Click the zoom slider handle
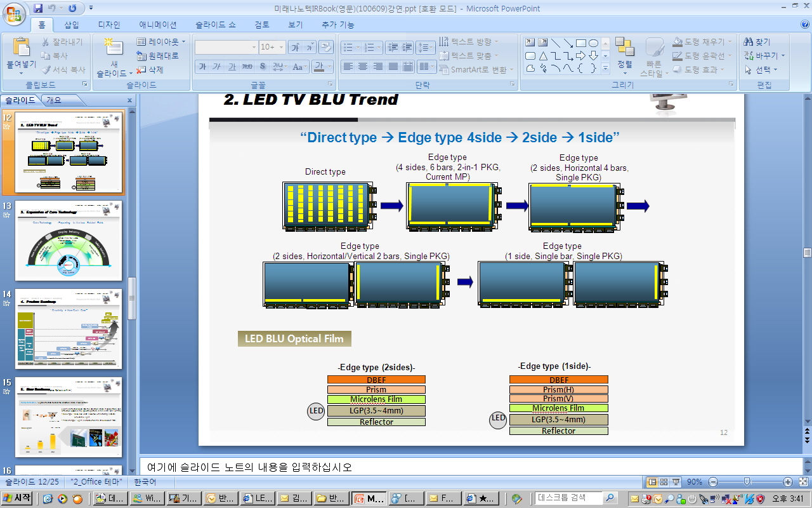The height and width of the screenshot is (508, 812). pos(747,482)
